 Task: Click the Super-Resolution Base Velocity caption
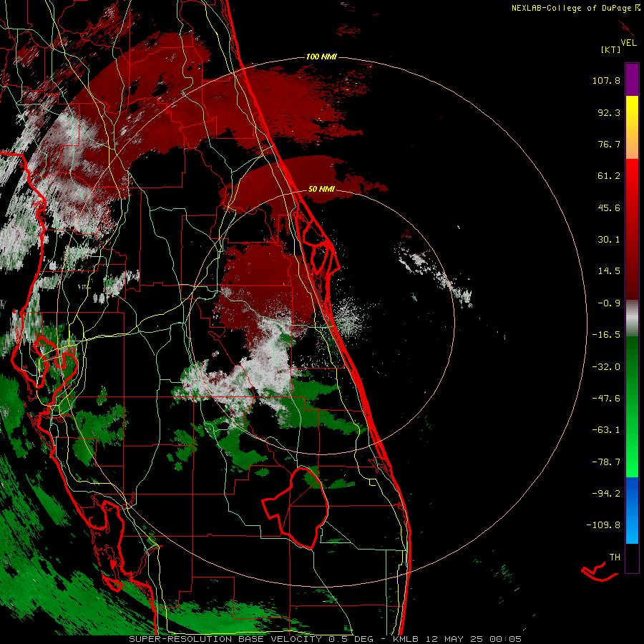(326, 639)
